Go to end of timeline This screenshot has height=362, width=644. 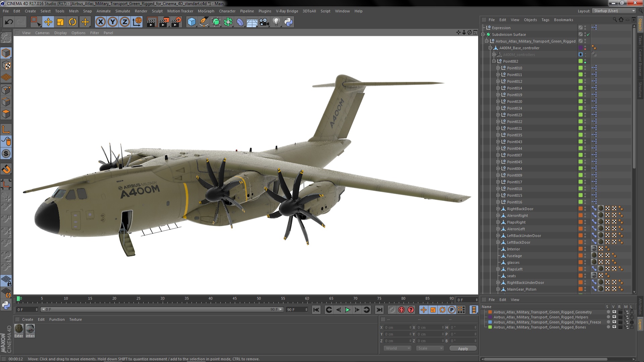coord(379,310)
